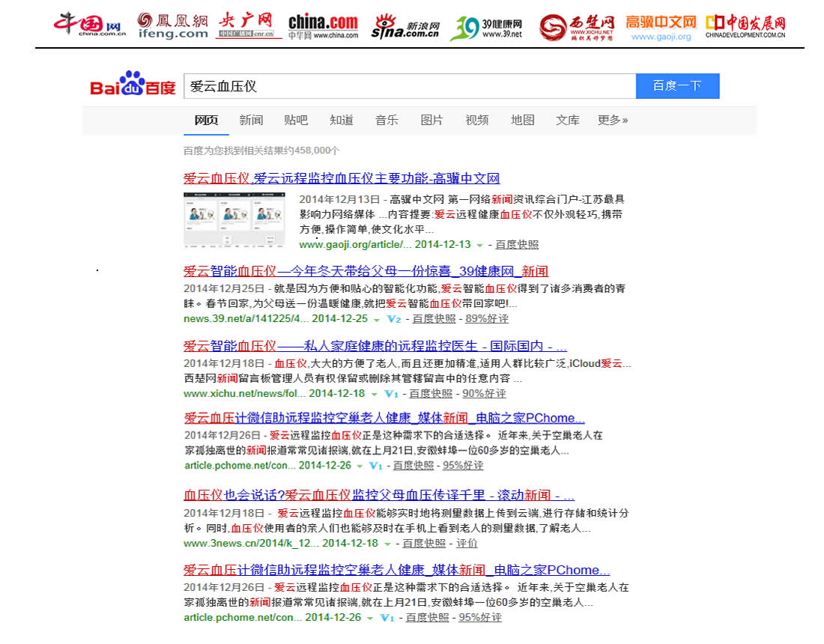The height and width of the screenshot is (644, 824).
Task: Click the green URL news.39.net/a/141225/4...
Action: click(x=246, y=319)
